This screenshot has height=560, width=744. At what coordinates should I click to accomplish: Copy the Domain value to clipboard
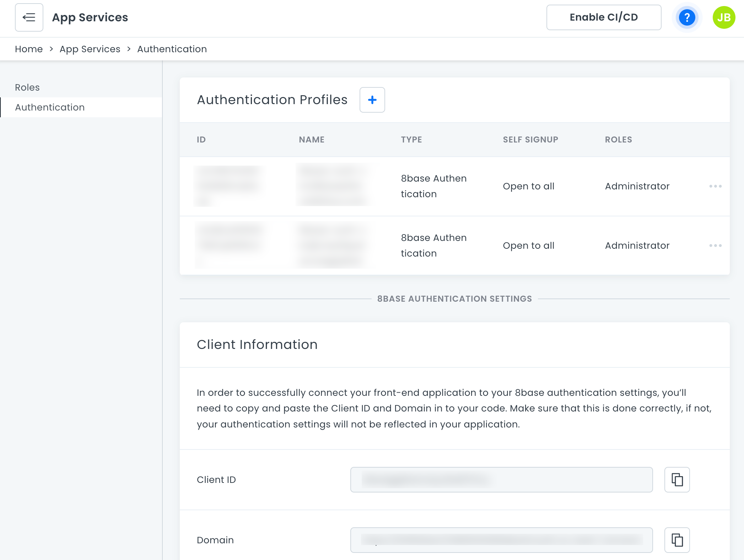[x=677, y=540]
